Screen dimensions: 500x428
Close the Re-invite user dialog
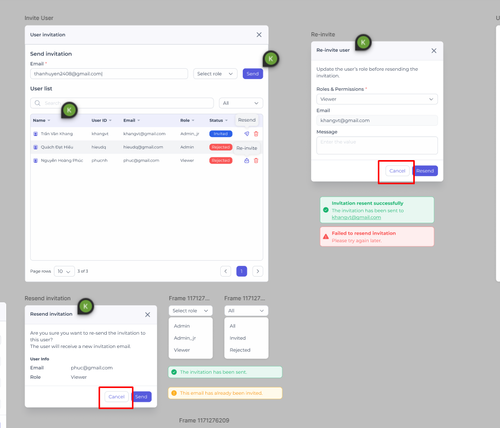434,51
